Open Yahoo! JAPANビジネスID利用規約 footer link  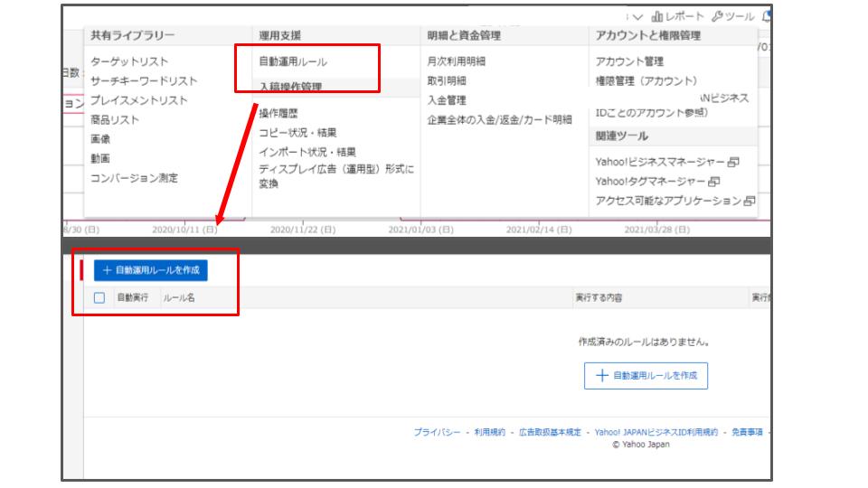point(656,432)
